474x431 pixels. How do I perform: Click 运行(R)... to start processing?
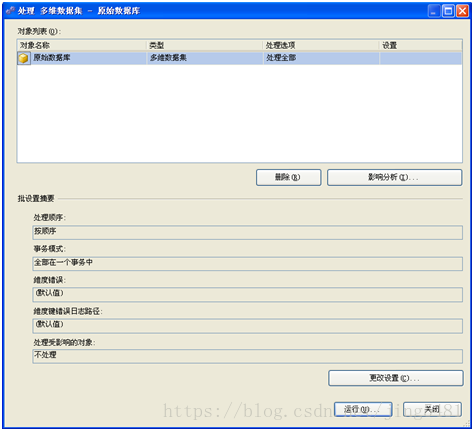pyautogui.click(x=363, y=409)
